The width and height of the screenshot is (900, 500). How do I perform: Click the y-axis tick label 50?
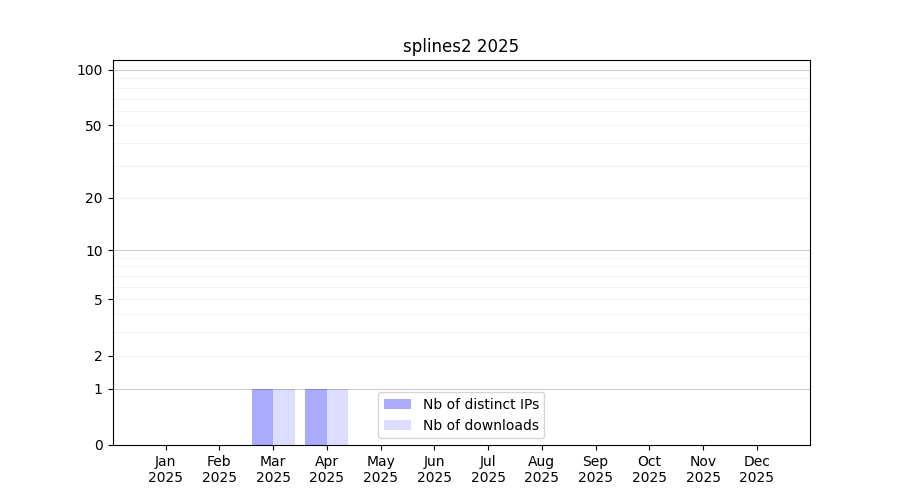tap(93, 126)
